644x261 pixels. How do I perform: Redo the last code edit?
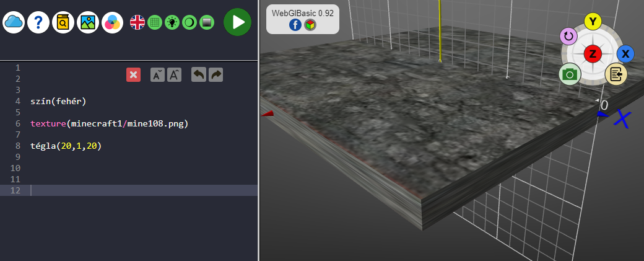point(215,75)
